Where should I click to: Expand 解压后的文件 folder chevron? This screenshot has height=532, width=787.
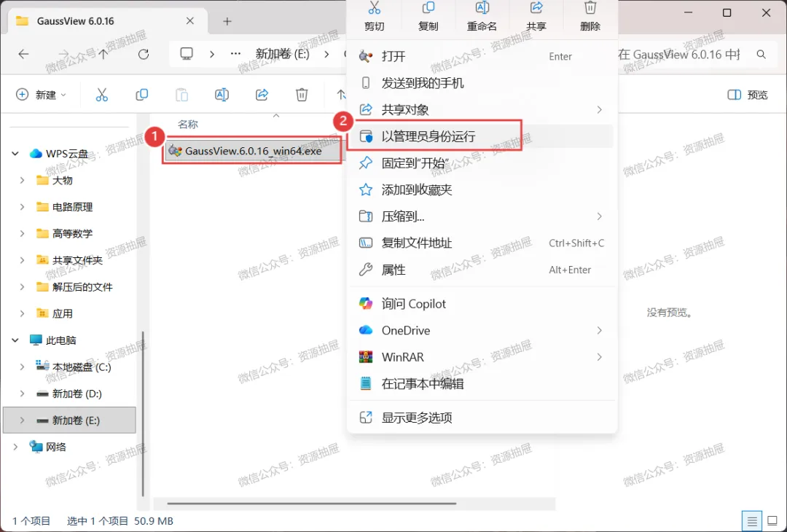[22, 286]
